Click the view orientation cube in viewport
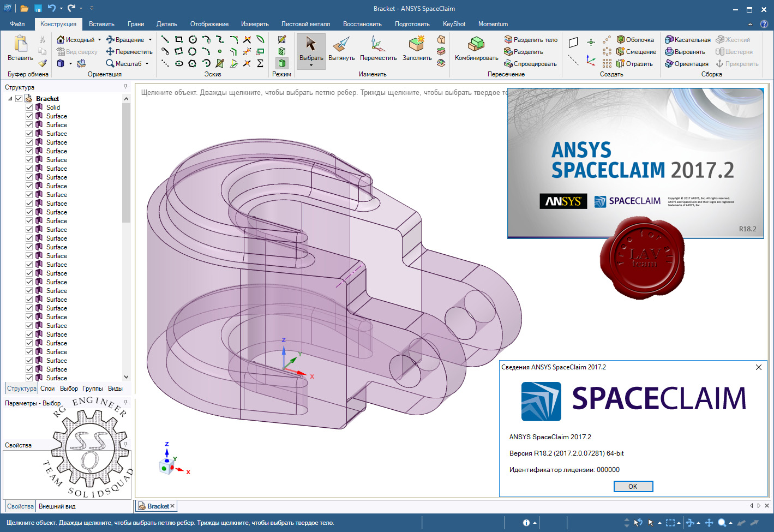 coord(167,466)
